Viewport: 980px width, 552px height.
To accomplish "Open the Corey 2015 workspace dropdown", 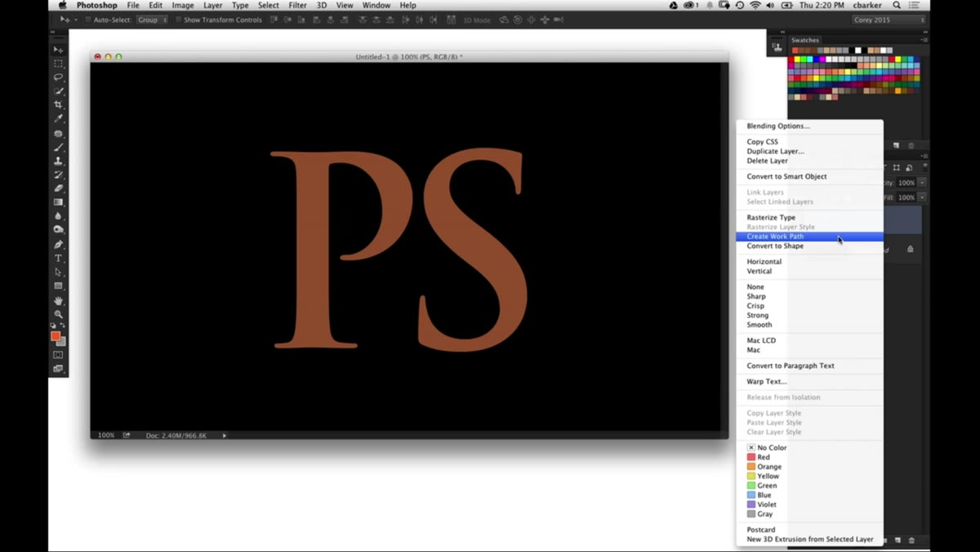I will pyautogui.click(x=889, y=20).
